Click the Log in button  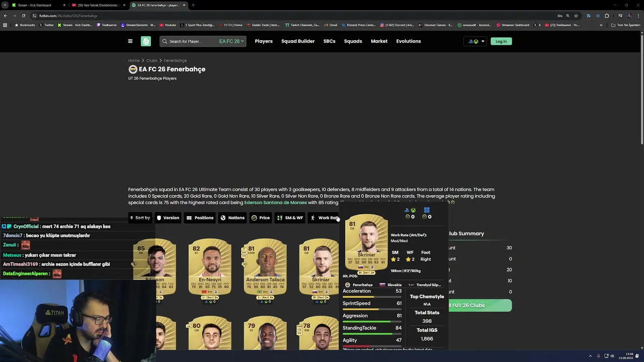pyautogui.click(x=501, y=41)
